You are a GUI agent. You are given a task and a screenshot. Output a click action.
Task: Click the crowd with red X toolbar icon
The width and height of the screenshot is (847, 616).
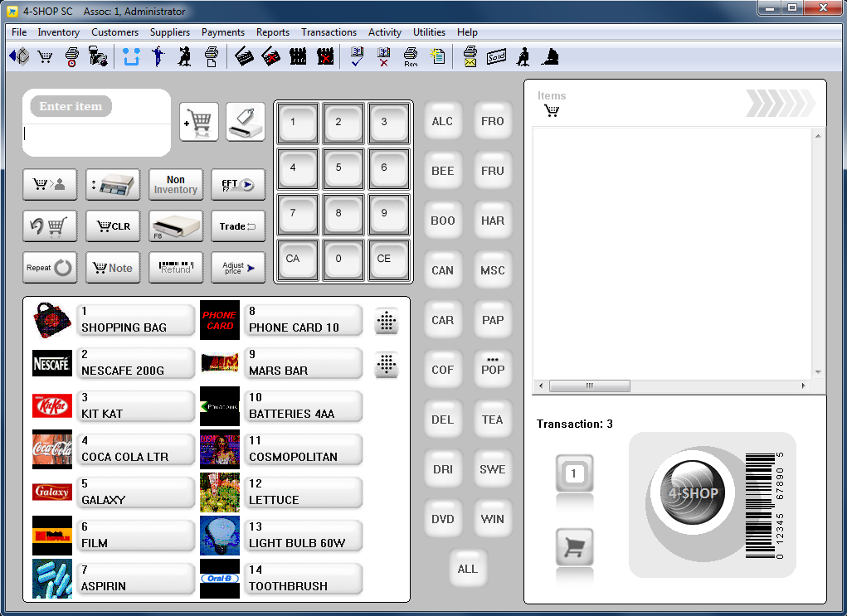tap(325, 56)
